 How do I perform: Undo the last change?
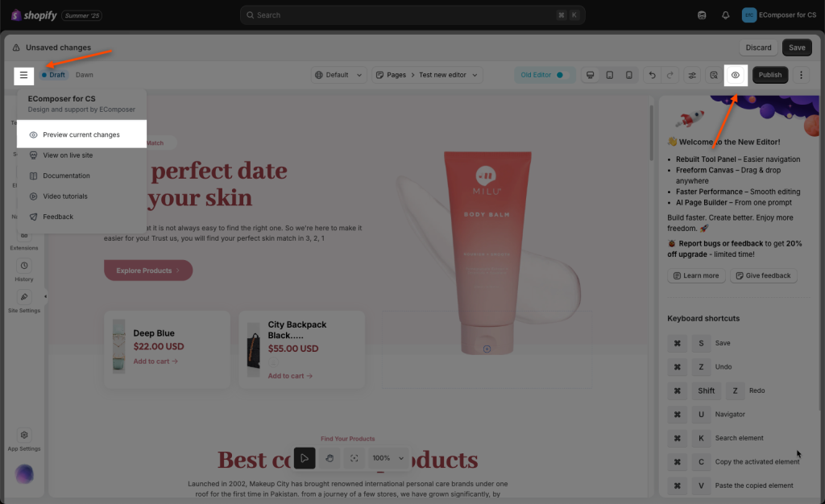pos(652,75)
